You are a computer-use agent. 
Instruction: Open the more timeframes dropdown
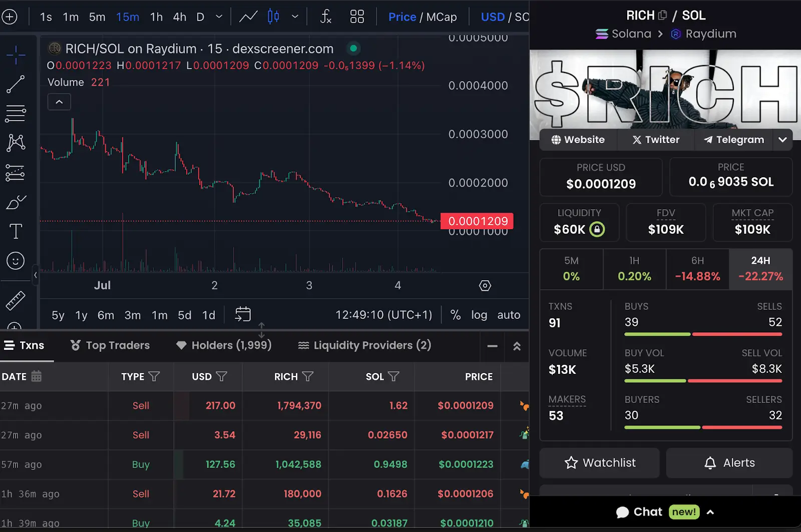point(219,17)
